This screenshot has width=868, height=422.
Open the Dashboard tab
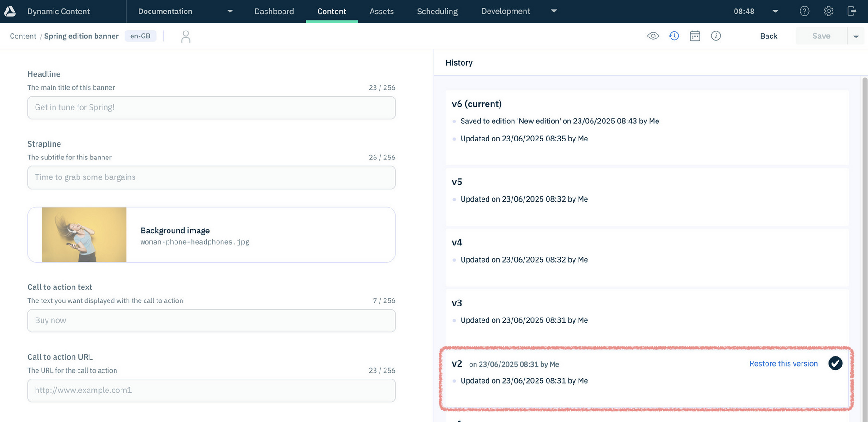coord(274,11)
